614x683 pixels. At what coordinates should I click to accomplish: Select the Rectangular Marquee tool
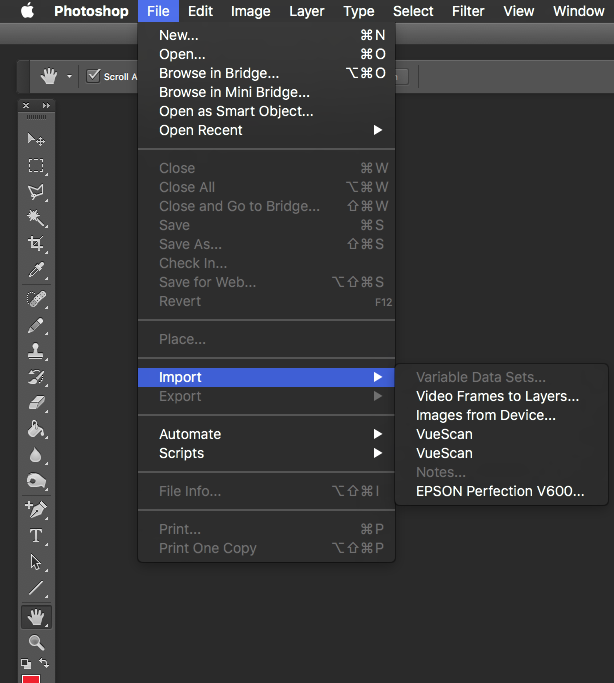36,166
